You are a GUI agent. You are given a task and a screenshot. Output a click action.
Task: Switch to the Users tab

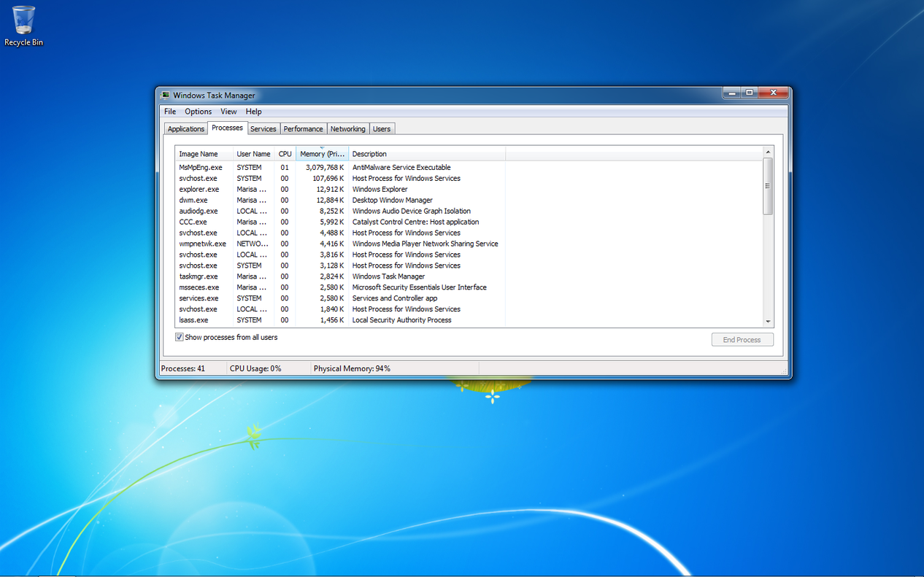click(382, 128)
